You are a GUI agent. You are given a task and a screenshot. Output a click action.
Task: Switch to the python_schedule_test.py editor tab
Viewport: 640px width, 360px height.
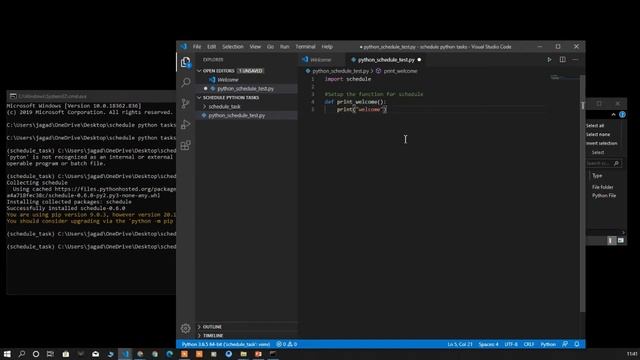[x=386, y=60]
